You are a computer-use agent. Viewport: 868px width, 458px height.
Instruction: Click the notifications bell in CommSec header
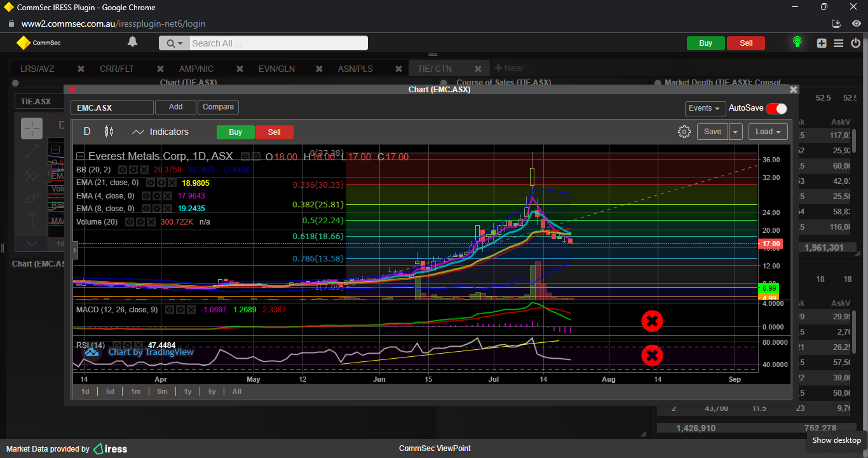[132, 42]
